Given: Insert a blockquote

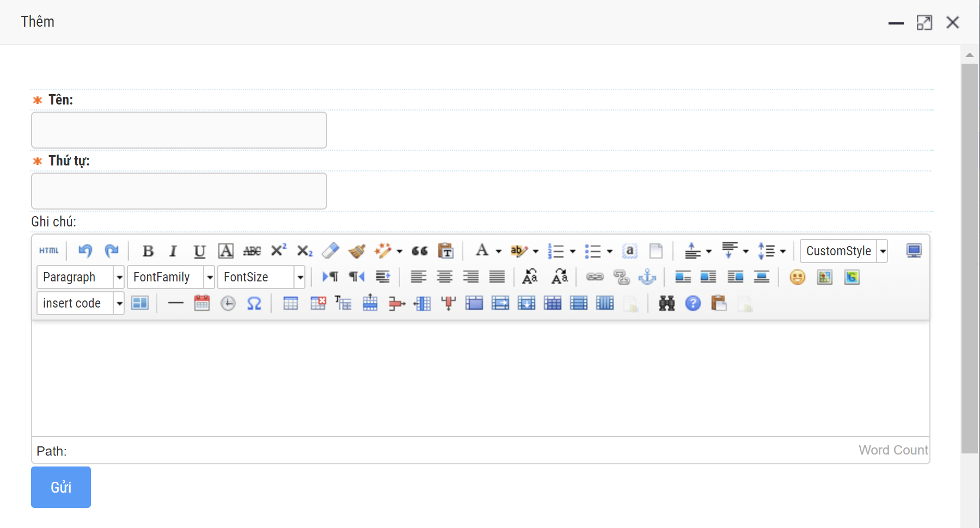Looking at the screenshot, I should (x=419, y=251).
